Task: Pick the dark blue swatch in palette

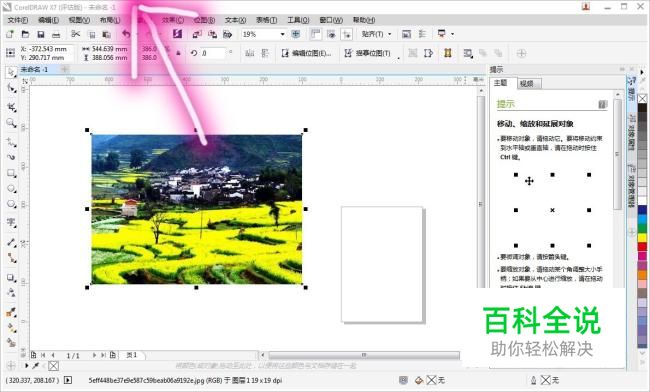Action: pyautogui.click(x=642, y=210)
